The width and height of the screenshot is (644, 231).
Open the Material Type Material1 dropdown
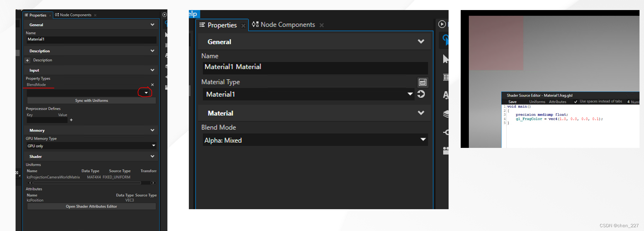(x=309, y=94)
